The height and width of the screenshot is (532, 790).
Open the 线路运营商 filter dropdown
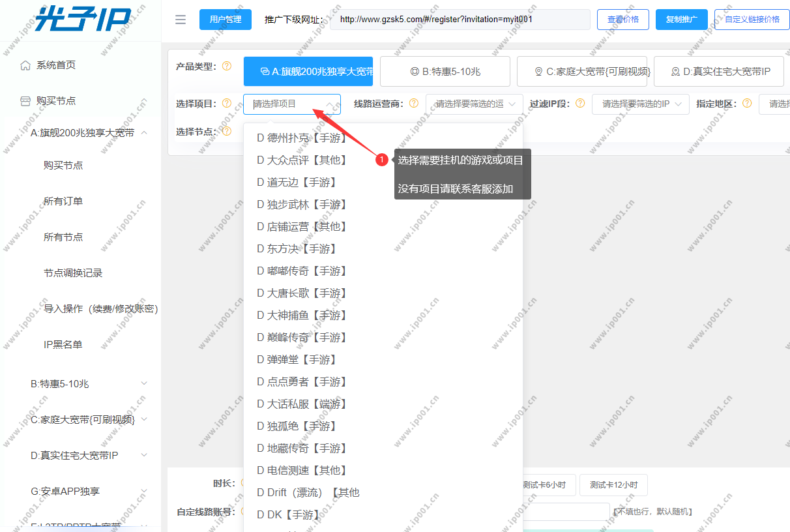[475, 104]
